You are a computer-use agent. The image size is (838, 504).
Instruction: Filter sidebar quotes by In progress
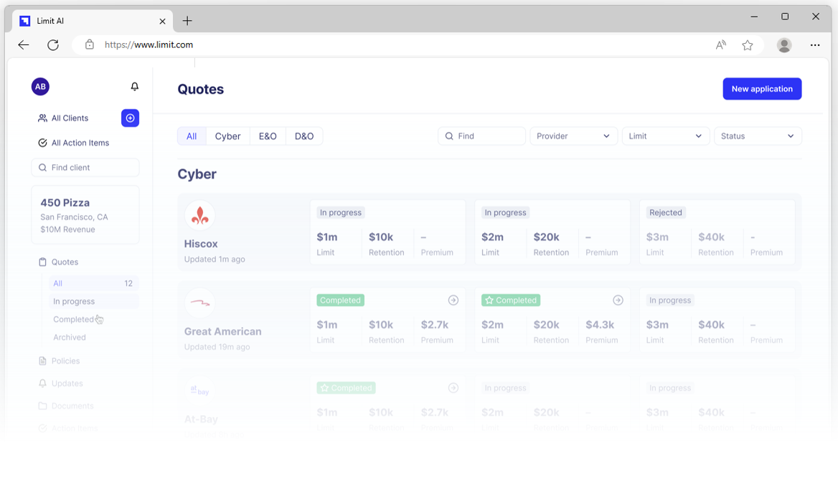[x=93, y=301]
